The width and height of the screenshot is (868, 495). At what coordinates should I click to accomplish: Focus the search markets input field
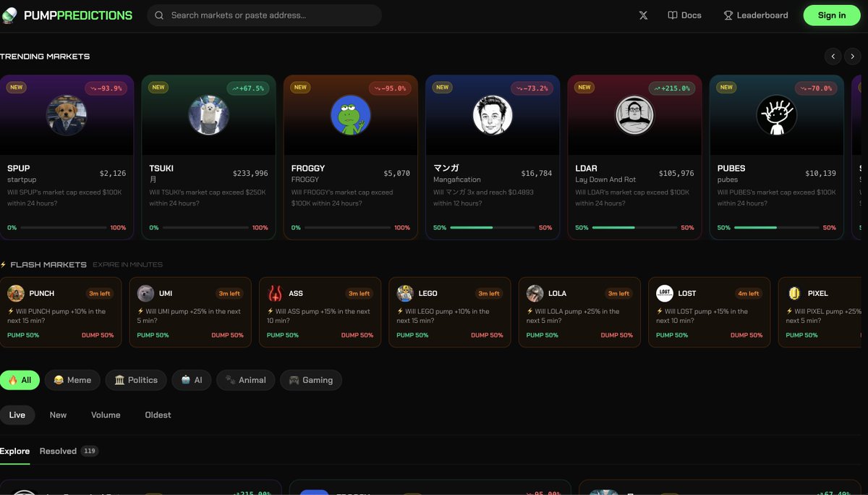click(x=264, y=15)
